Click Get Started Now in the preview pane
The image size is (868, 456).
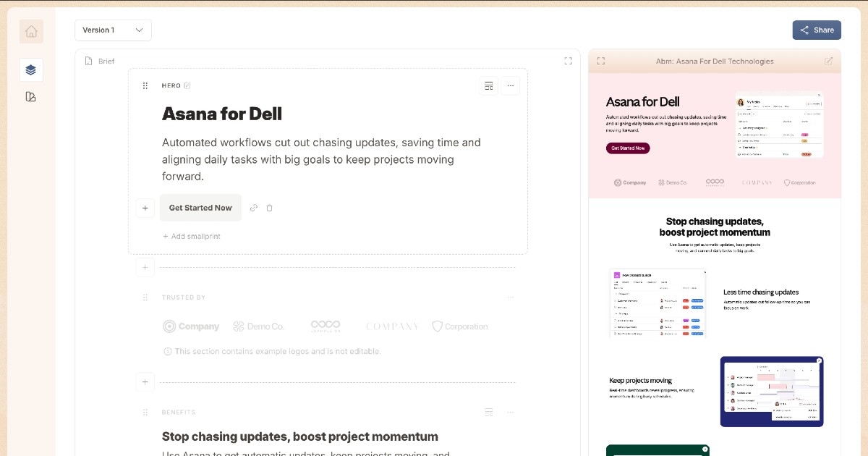pos(628,148)
